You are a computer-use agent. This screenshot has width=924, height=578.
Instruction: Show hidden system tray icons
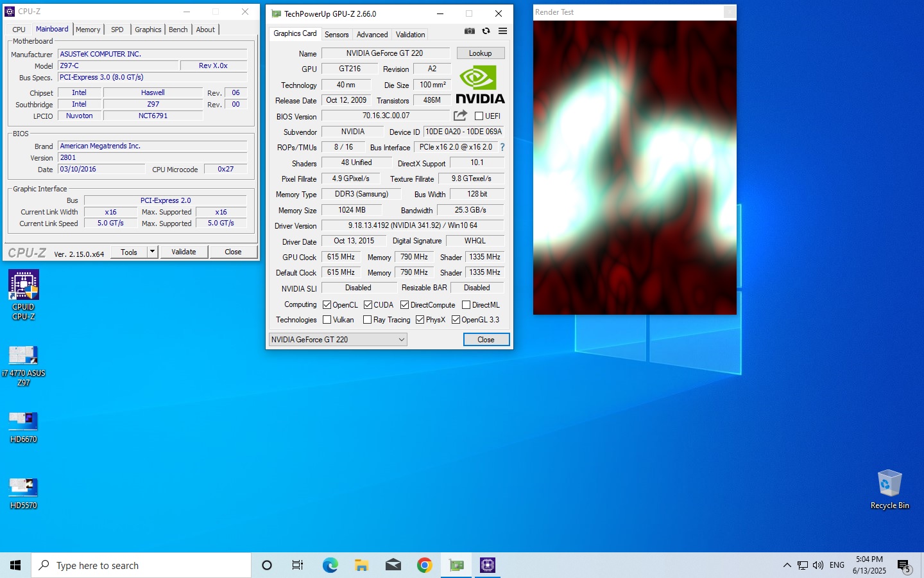787,565
